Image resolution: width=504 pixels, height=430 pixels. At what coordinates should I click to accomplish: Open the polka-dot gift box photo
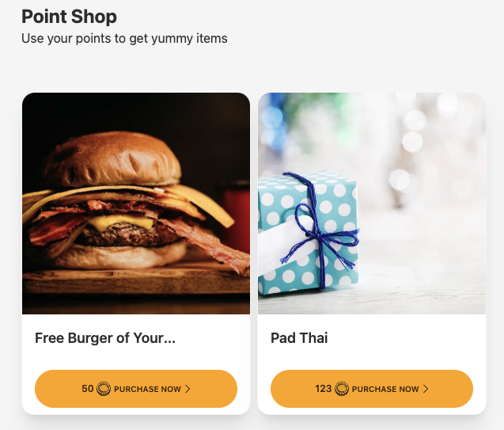(372, 204)
